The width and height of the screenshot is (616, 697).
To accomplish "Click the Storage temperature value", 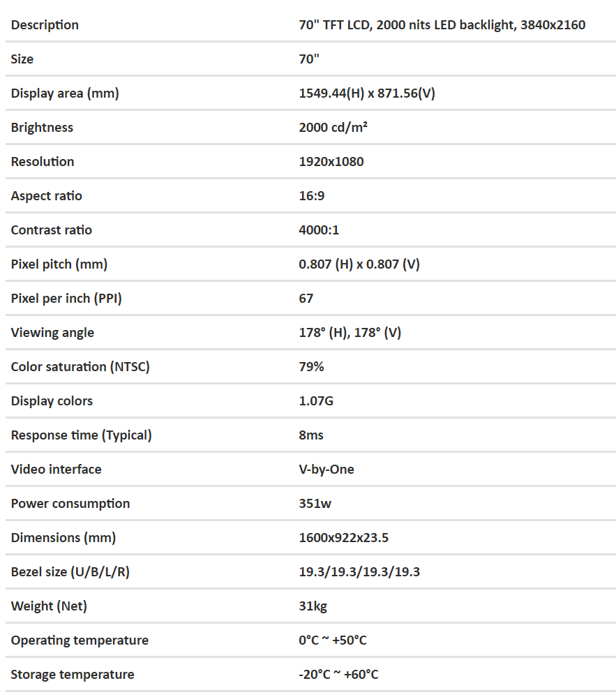I will 339,675.
